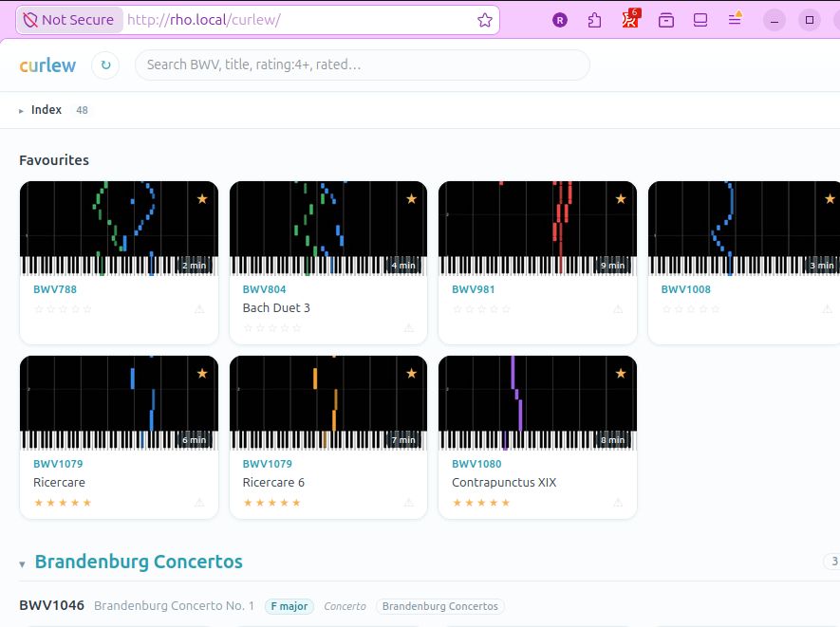840x627 pixels.
Task: Toggle favourite star on BWV788 thumbnail
Action: (202, 199)
